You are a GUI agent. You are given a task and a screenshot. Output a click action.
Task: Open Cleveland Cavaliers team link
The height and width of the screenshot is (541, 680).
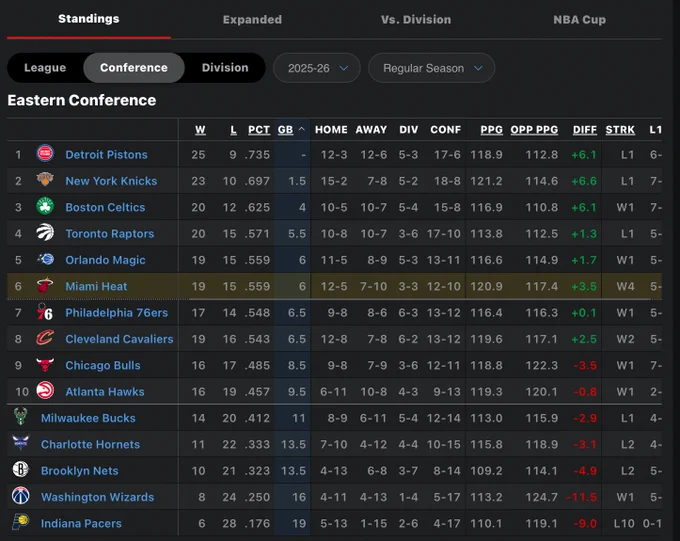point(119,339)
